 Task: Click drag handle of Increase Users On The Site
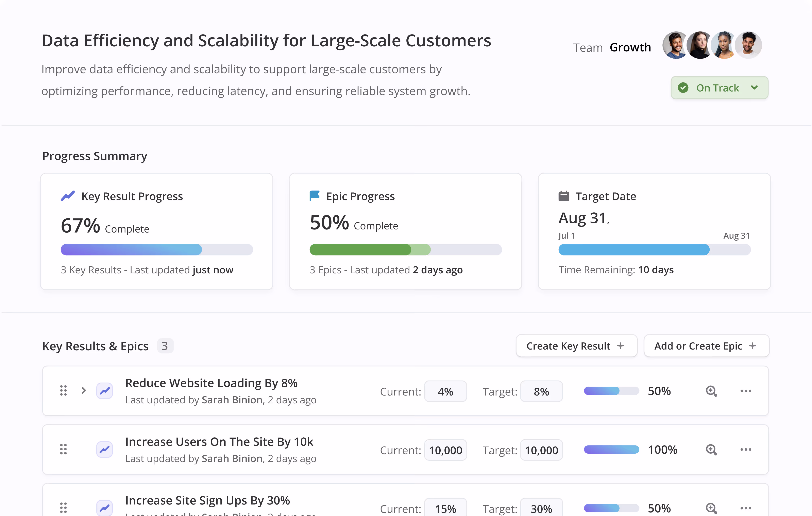(x=63, y=449)
